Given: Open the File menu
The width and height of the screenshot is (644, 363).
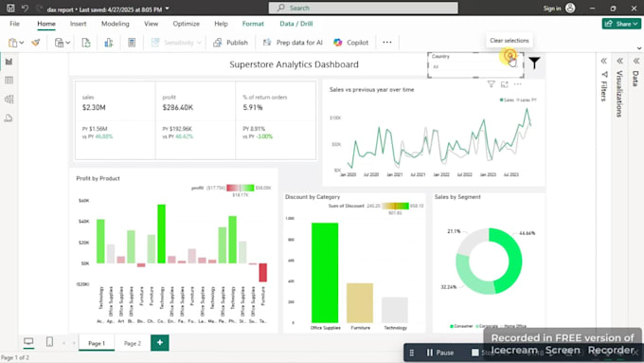Looking at the screenshot, I should click(x=14, y=24).
